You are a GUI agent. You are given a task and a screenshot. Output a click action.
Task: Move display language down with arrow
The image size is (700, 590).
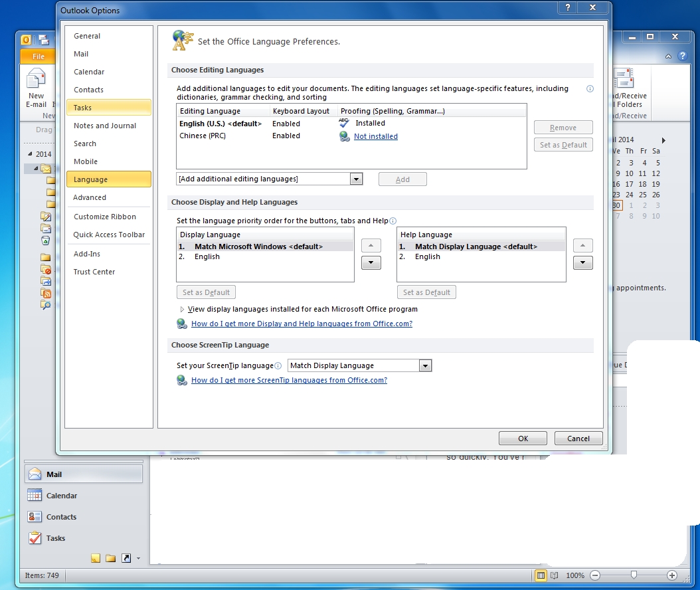[371, 262]
